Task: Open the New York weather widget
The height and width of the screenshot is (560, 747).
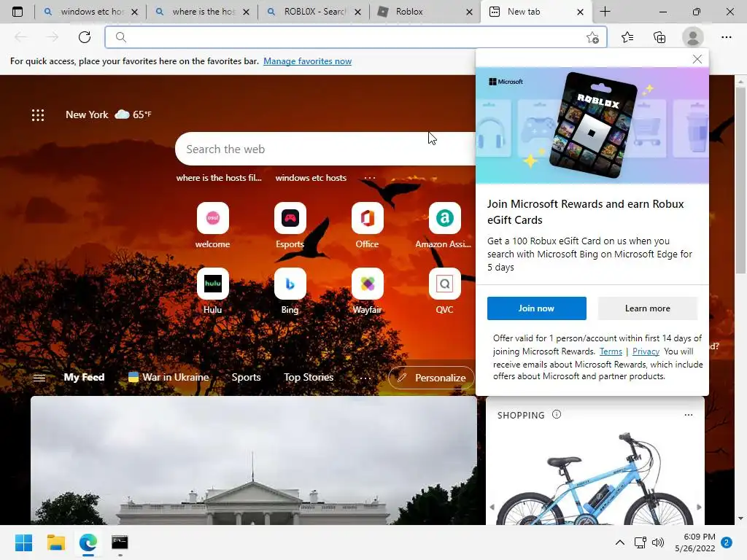Action: [109, 114]
